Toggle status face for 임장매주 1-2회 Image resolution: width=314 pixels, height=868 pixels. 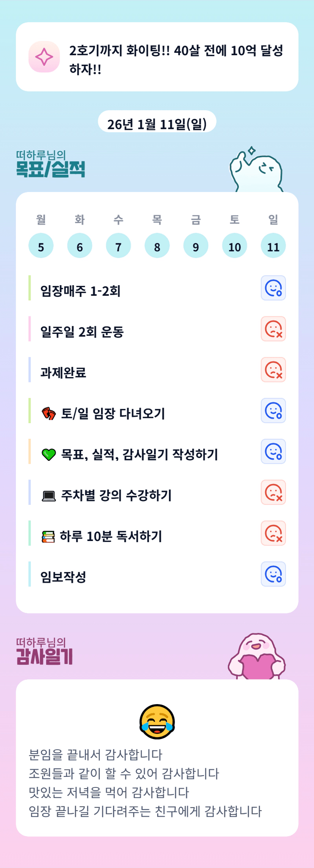click(x=273, y=288)
